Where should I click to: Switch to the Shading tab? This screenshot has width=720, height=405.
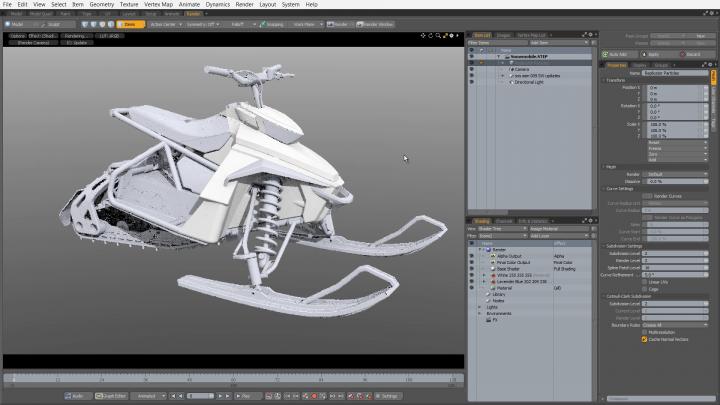point(482,219)
